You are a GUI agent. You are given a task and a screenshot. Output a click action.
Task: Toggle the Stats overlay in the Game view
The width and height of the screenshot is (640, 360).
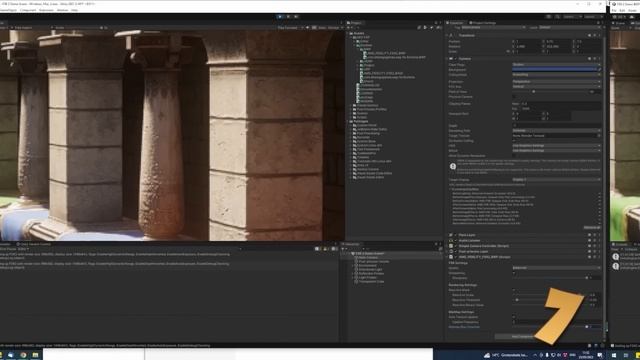(x=322, y=28)
